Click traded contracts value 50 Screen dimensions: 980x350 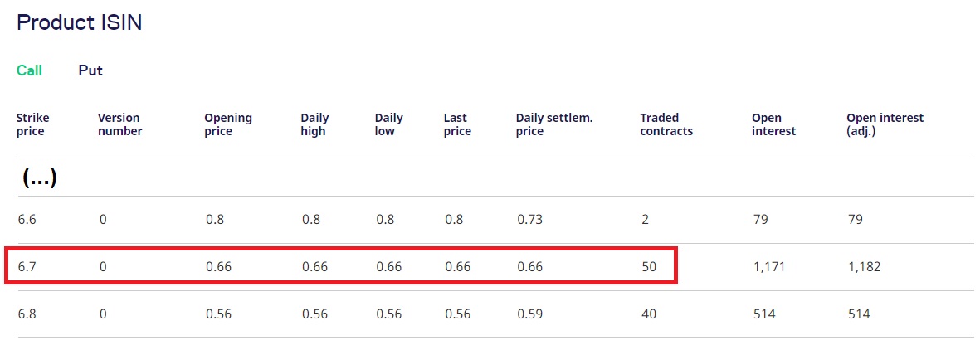pos(648,267)
